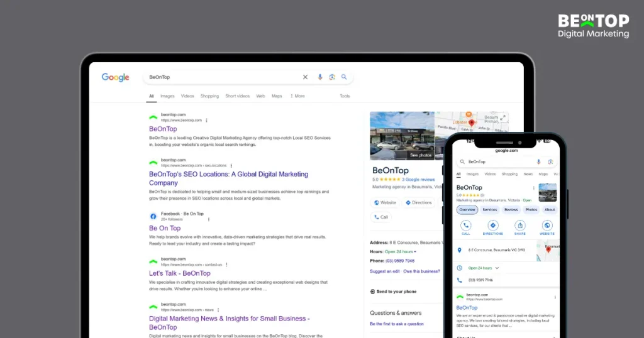Click the Google Lens camera icon on desktop
Viewport: 644px width, 338px height.
point(332,77)
